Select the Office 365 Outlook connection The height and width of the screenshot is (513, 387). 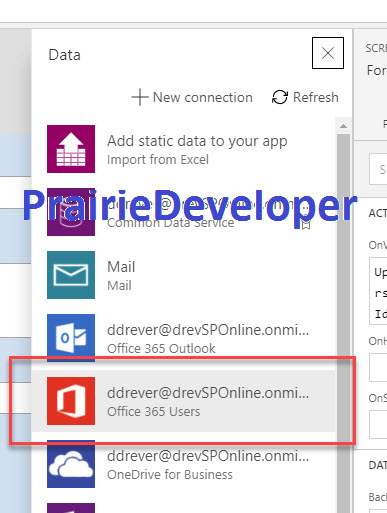183,338
